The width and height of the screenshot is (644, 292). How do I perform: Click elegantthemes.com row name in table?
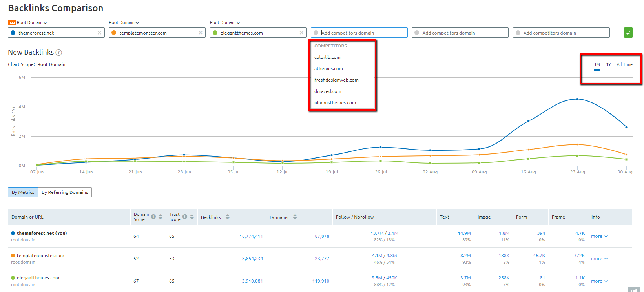tap(38, 278)
